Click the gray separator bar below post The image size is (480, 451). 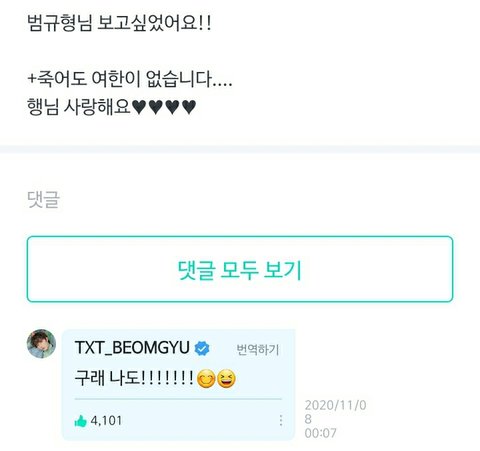[240, 149]
